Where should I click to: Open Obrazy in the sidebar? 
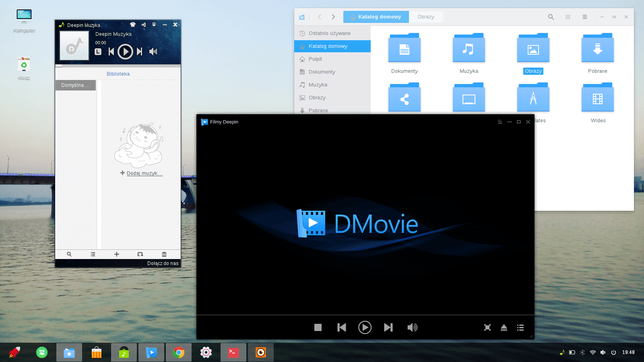click(332, 98)
